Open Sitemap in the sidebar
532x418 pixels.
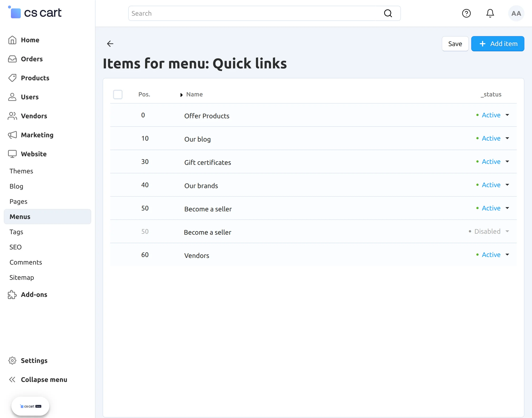tap(22, 278)
